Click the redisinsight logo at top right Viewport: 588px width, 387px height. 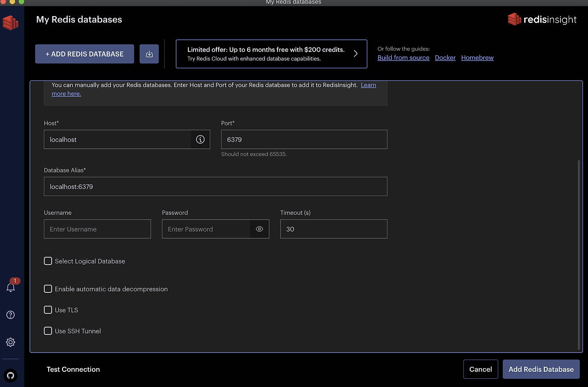tap(542, 19)
